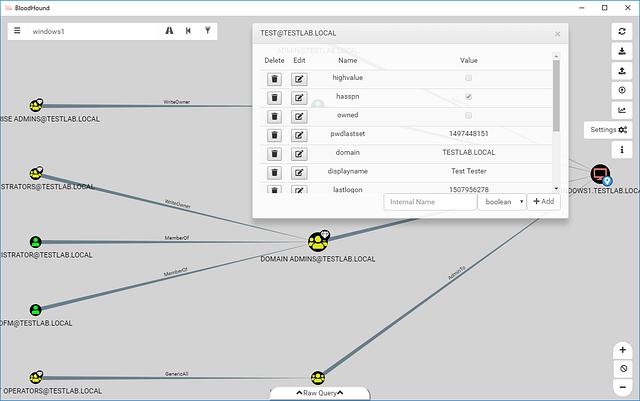Click the back arrow icon in search bar
Viewport: 640px width, 401px height.
tap(188, 31)
